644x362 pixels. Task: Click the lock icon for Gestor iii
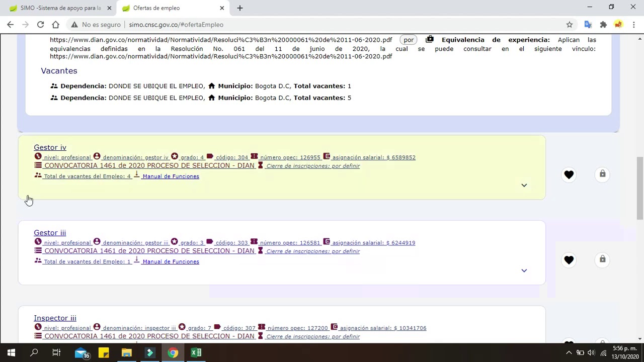pyautogui.click(x=602, y=259)
